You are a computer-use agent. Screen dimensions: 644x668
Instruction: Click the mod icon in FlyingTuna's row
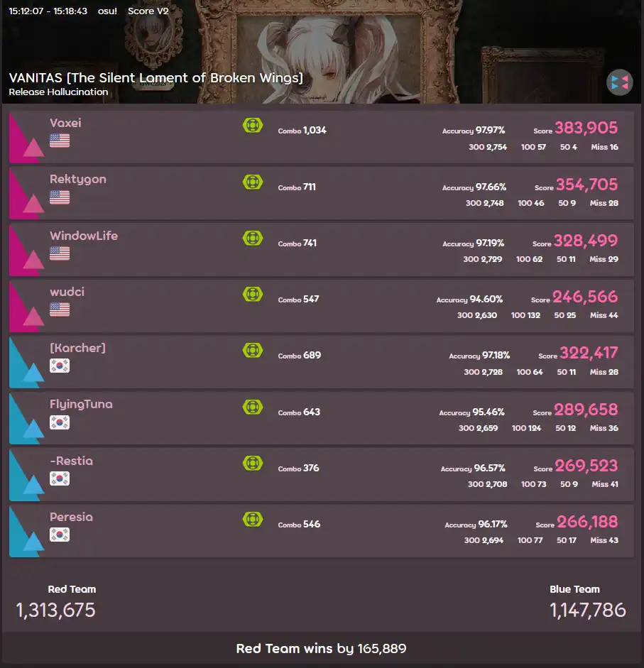pos(253,407)
